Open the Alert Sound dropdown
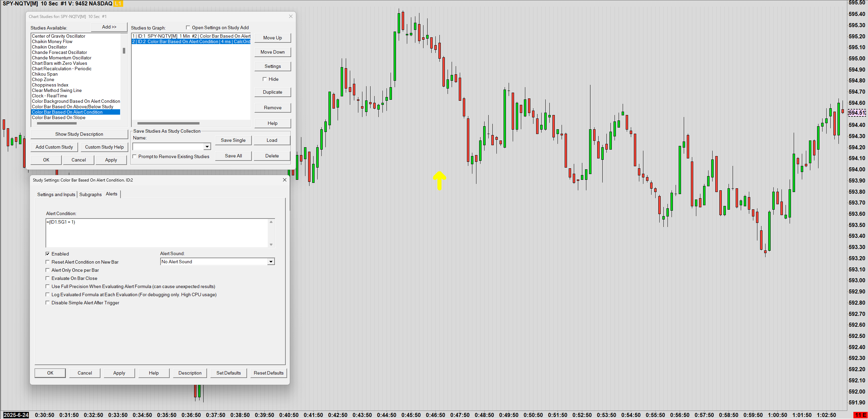 (271, 262)
